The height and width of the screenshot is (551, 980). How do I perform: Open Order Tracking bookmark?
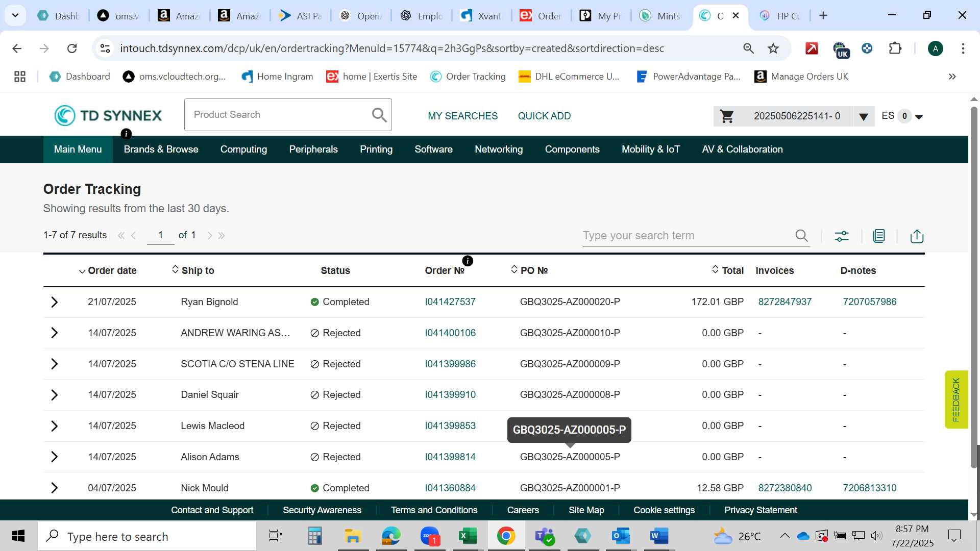468,77
